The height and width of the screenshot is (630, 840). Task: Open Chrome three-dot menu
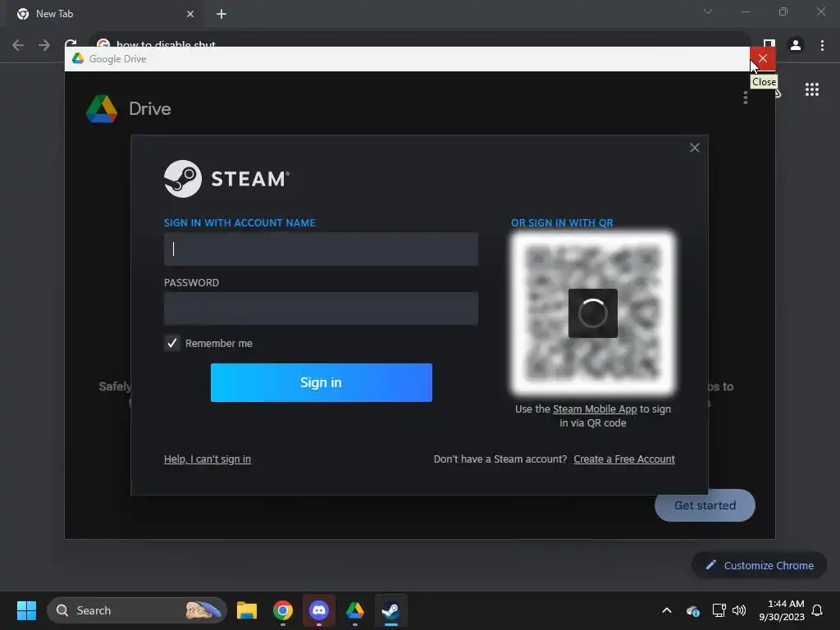tap(822, 45)
